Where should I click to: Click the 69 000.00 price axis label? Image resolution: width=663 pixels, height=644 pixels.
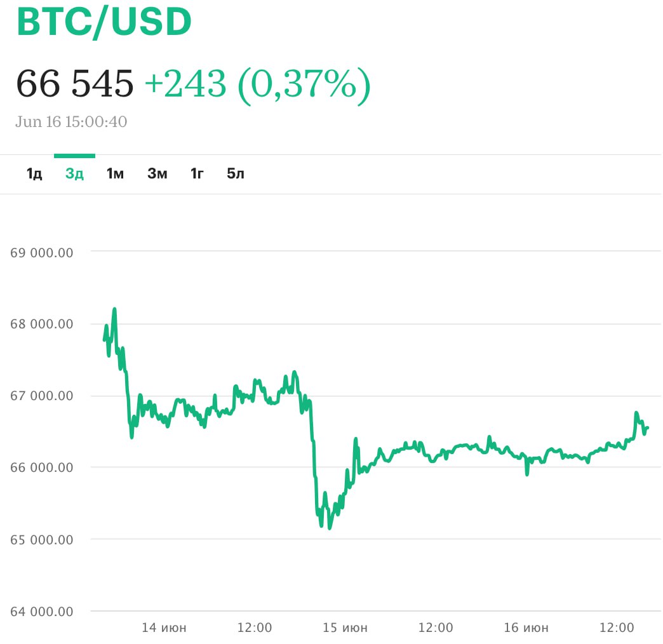coord(42,252)
